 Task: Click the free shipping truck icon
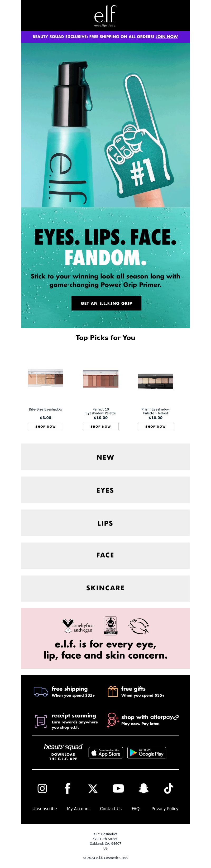coord(41,692)
